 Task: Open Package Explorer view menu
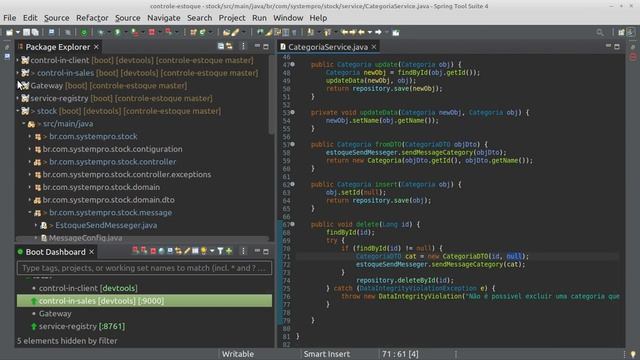[x=243, y=47]
